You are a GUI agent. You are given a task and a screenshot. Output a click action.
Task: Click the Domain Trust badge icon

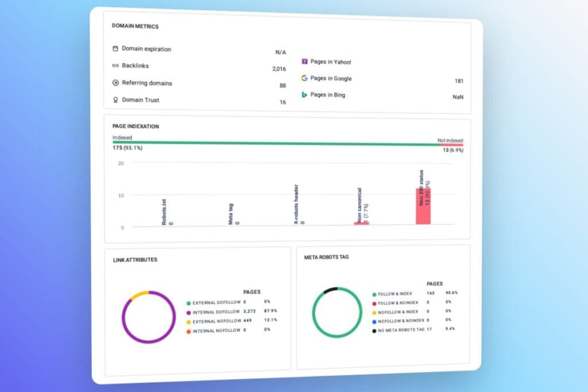(115, 100)
